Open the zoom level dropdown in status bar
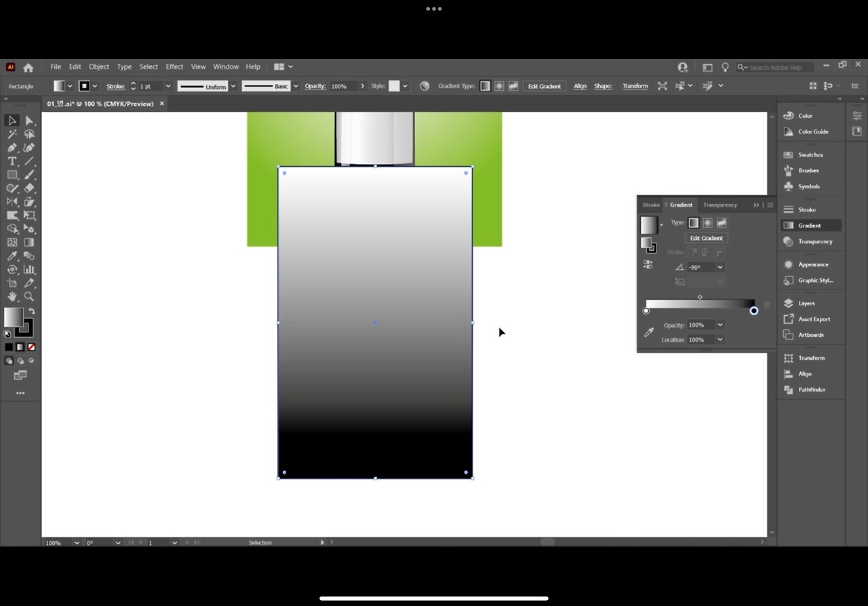The width and height of the screenshot is (868, 606). pos(77,542)
